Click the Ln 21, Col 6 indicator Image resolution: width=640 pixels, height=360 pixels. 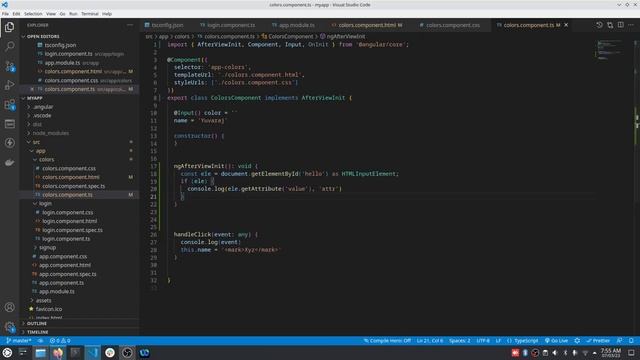[x=430, y=340]
